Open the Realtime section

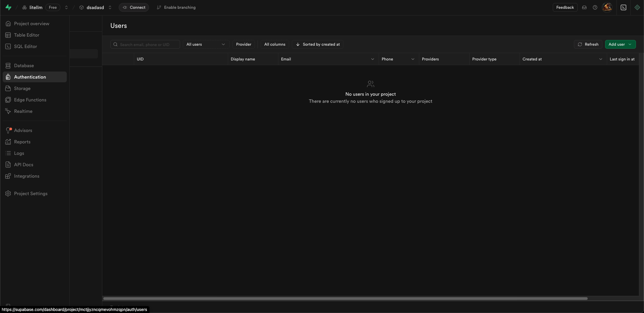click(23, 111)
